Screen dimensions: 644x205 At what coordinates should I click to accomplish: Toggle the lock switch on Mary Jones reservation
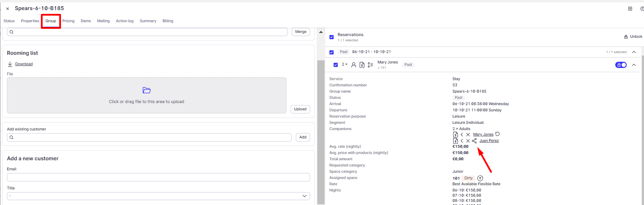point(621,65)
